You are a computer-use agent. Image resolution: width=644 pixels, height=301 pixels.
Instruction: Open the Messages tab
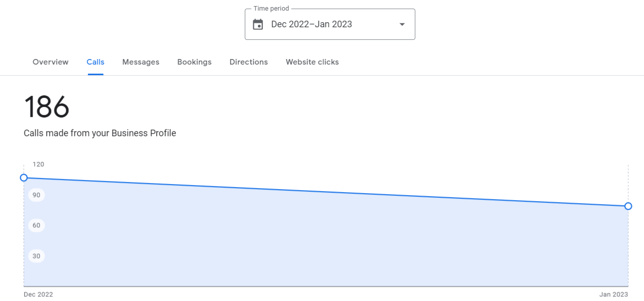coord(141,62)
